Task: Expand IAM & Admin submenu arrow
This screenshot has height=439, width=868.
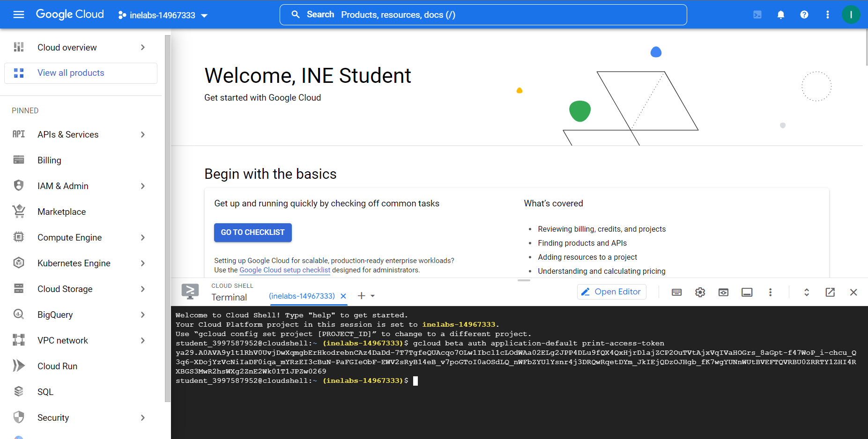Action: (143, 186)
